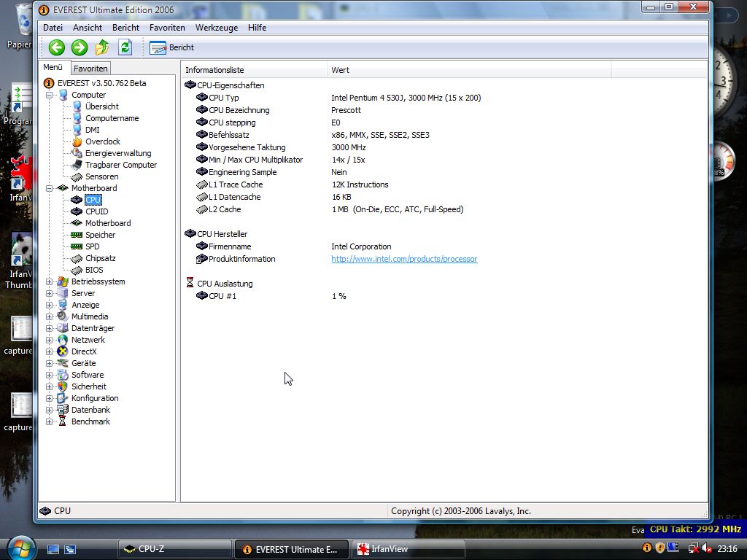This screenshot has width=747, height=560.
Task: Click the Overclock flame icon
Action: click(x=77, y=141)
